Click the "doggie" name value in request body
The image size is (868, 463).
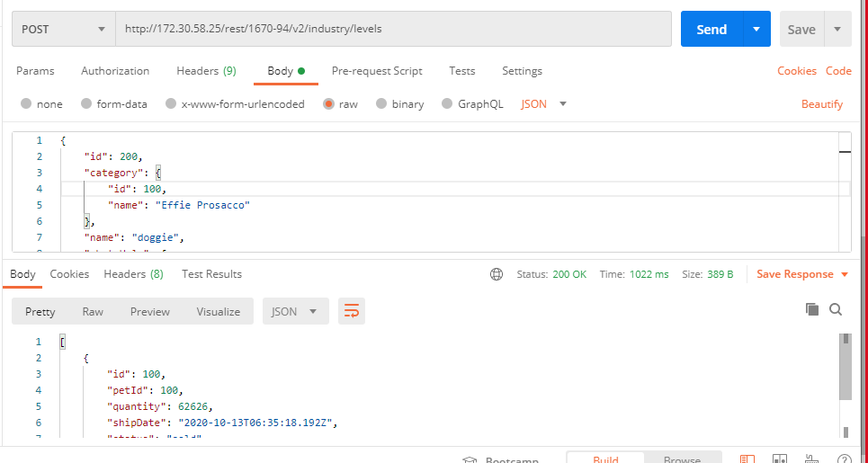tap(157, 238)
